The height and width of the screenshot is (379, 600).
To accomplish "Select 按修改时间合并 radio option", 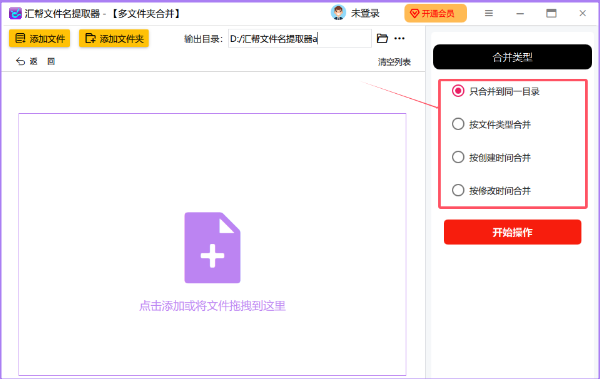I will [491, 191].
